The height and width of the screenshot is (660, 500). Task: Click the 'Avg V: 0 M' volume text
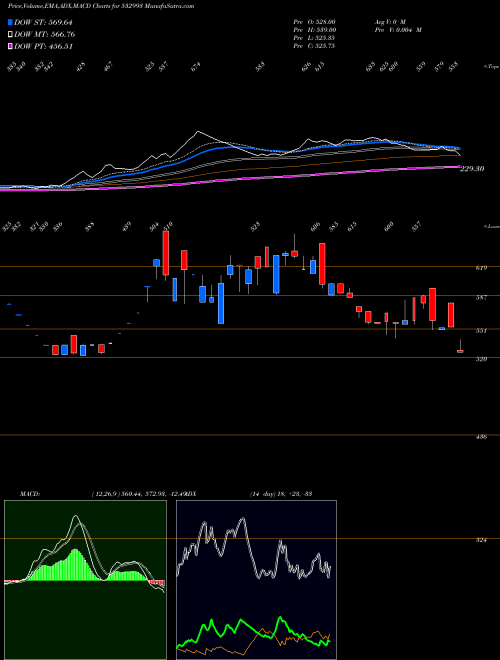pyautogui.click(x=389, y=22)
